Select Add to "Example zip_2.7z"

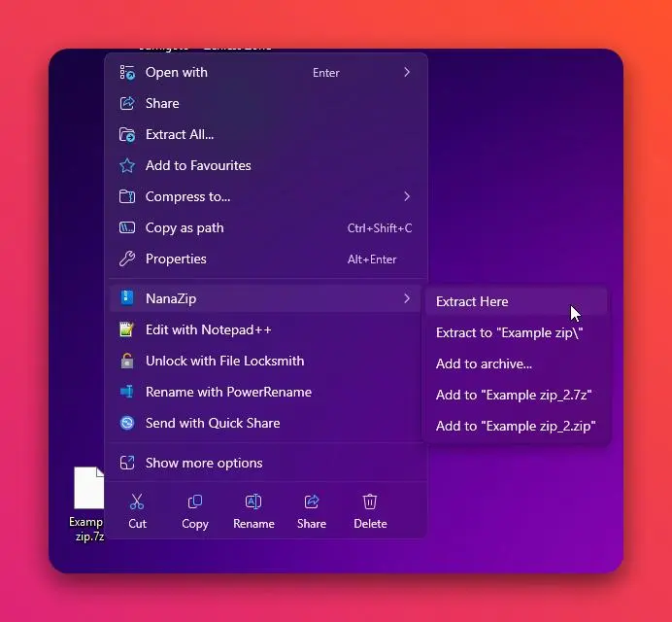coord(516,395)
